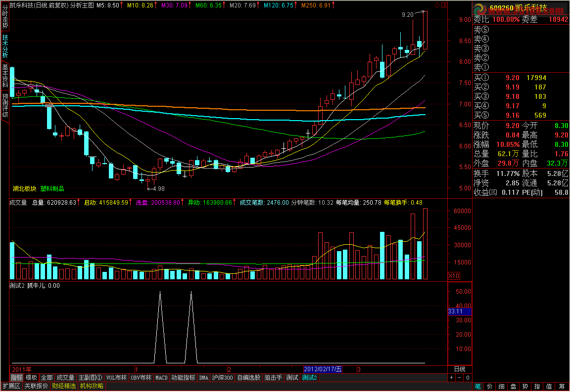This screenshot has height=392, width=570.
Task: Click the 买⑤ price 9.16
Action: 512,116
